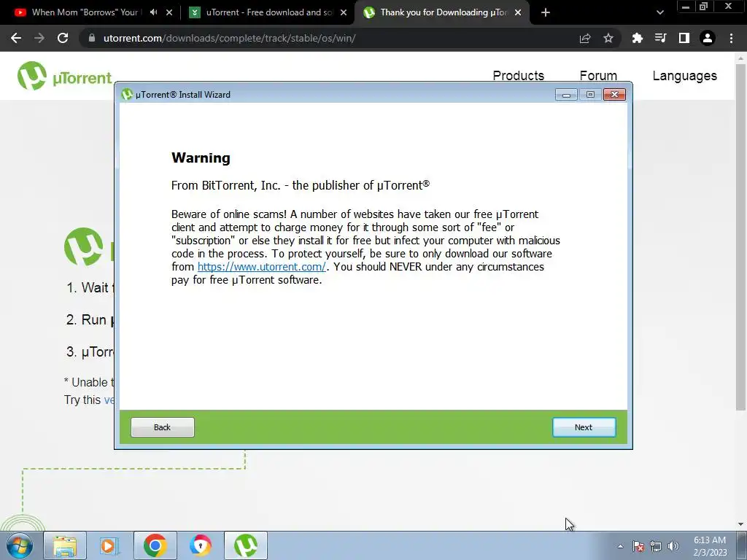Click Back in the Install Wizard
This screenshot has width=747, height=560.
point(162,427)
